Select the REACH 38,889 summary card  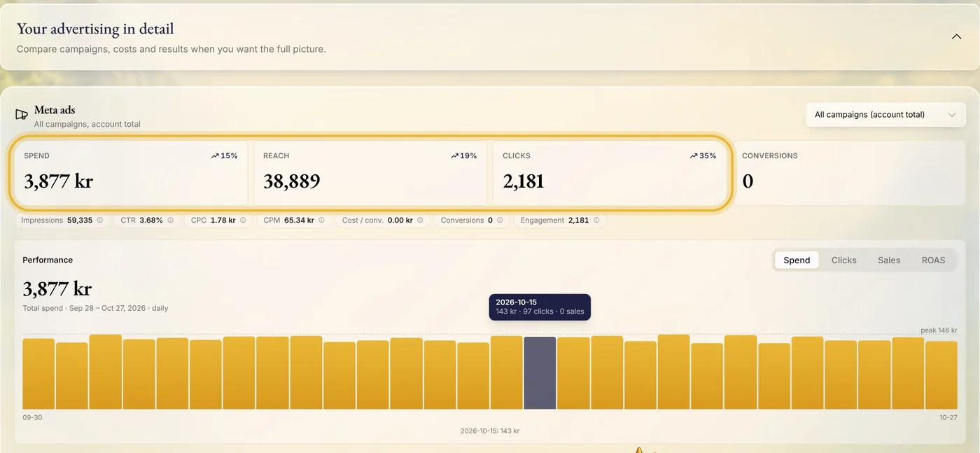[x=370, y=173]
